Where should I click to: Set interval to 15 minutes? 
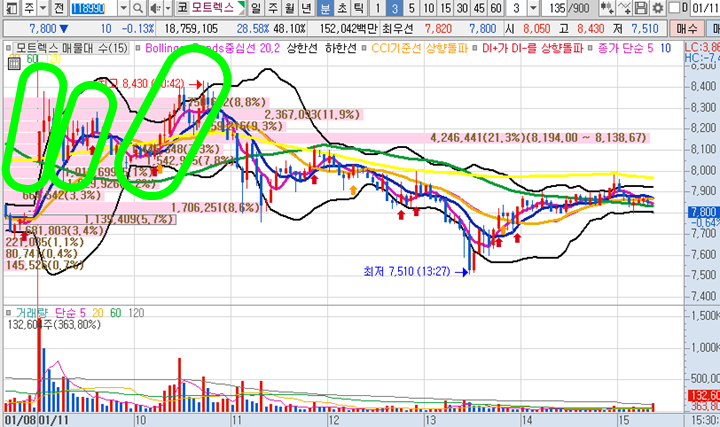445,8
